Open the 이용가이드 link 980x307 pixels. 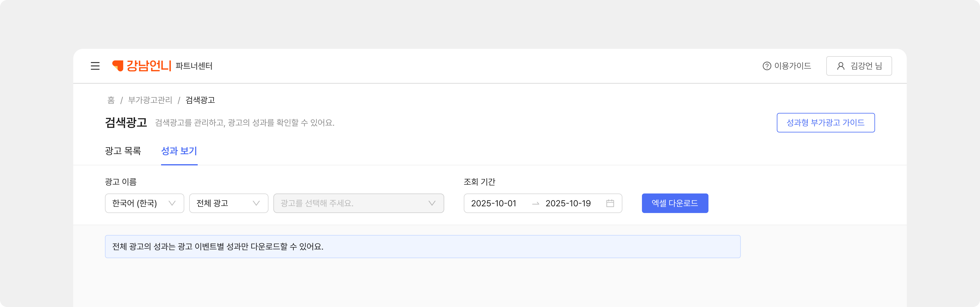pos(792,66)
